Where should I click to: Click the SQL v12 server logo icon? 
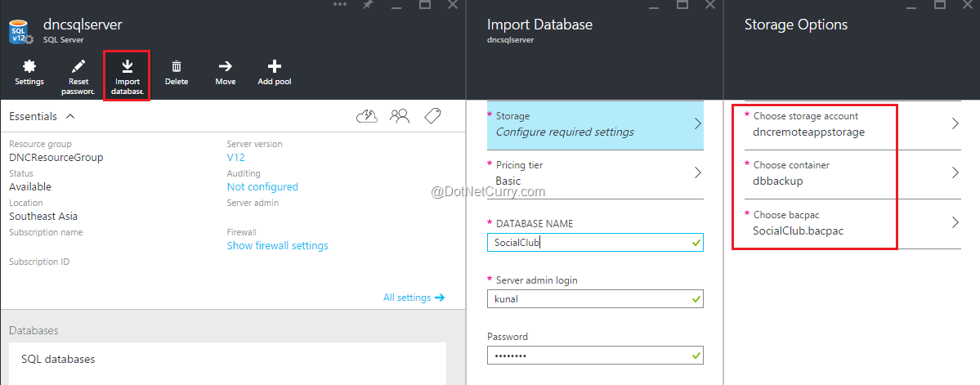point(20,31)
